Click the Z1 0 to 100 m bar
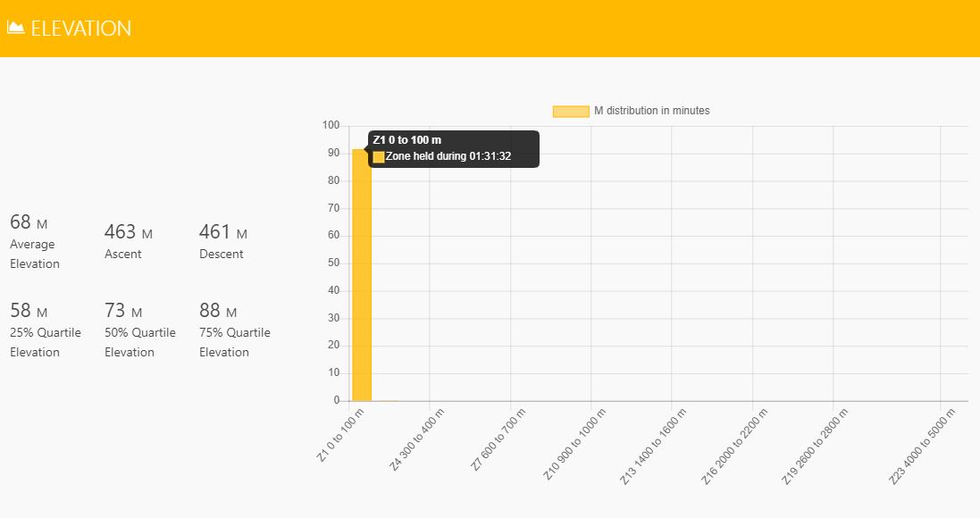Image resolution: width=980 pixels, height=518 pixels. [362, 275]
